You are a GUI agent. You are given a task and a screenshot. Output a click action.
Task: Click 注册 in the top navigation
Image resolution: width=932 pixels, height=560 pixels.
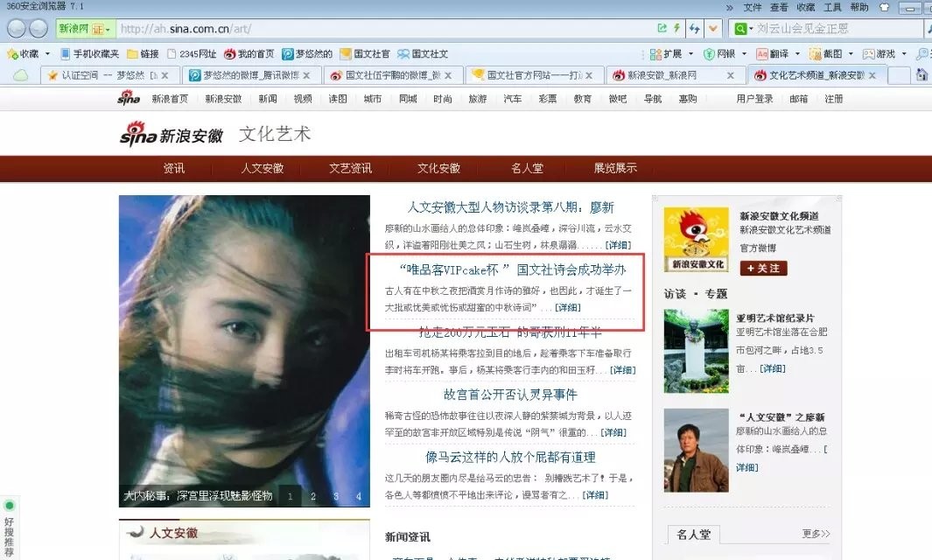tap(833, 99)
